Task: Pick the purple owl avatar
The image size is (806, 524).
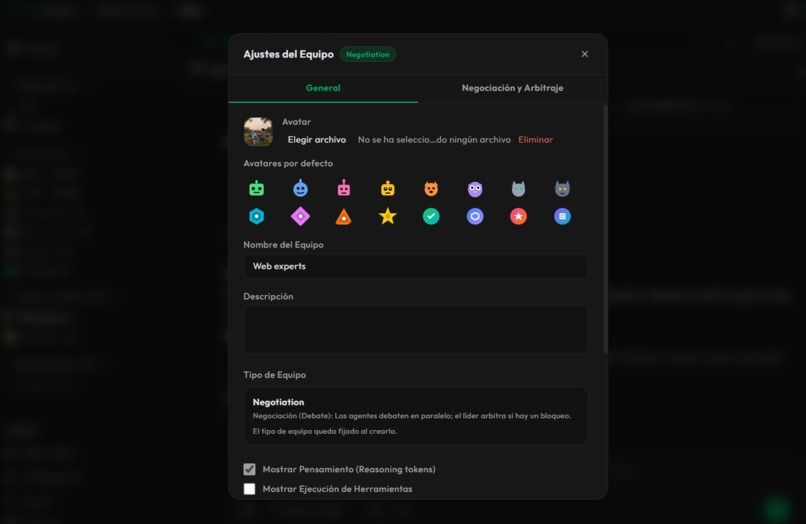Action: pos(475,189)
